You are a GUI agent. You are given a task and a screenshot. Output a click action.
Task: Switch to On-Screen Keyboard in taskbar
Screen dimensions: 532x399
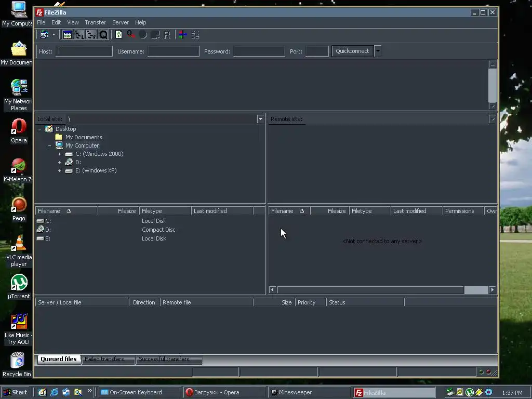[140, 393]
